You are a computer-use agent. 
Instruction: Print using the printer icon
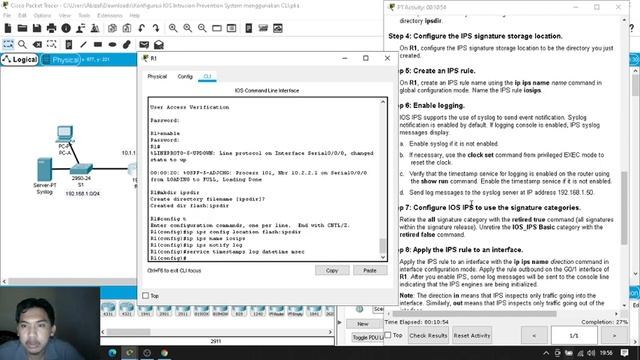[51, 28]
